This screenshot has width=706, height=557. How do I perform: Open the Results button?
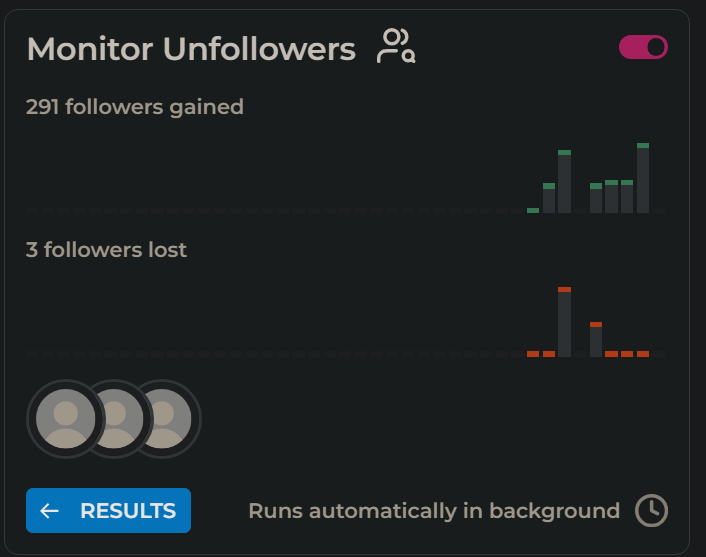[108, 511]
